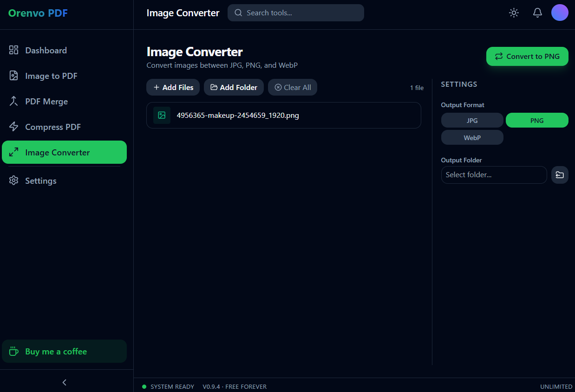Click the Settings gear icon in sidebar
The width and height of the screenshot is (575, 392).
(14, 180)
